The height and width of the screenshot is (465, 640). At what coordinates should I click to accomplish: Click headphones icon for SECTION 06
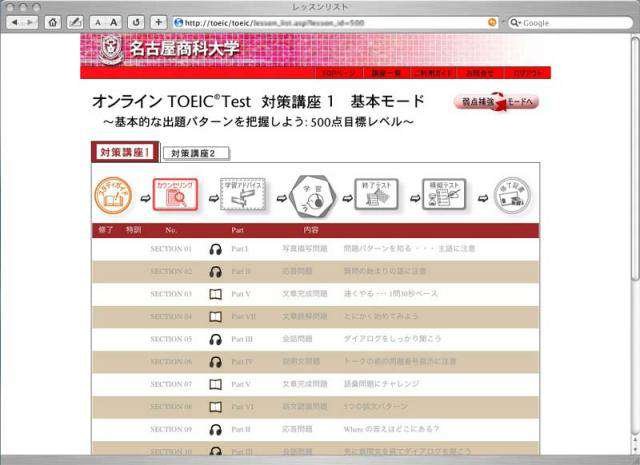[x=216, y=362]
